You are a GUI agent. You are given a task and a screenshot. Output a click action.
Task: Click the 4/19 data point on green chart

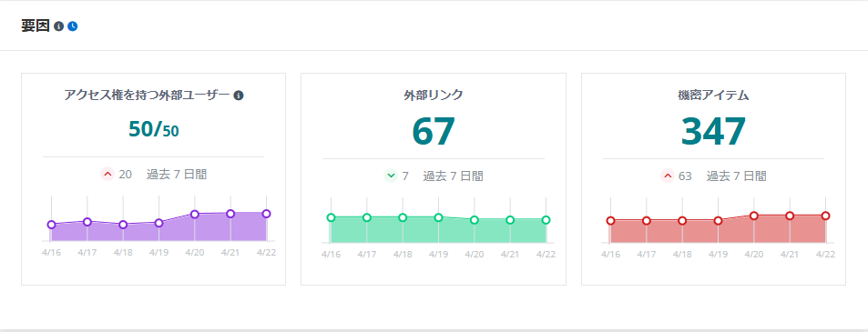coord(438,217)
